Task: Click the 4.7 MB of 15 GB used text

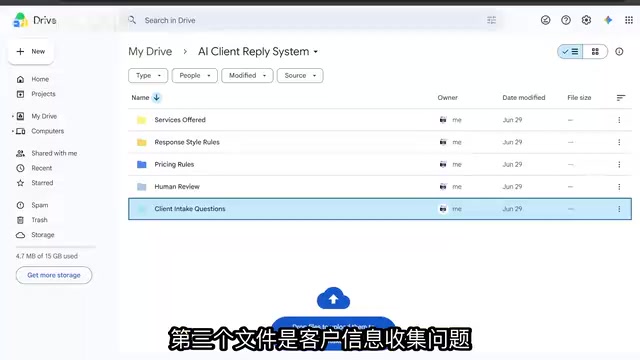Action: [x=47, y=256]
